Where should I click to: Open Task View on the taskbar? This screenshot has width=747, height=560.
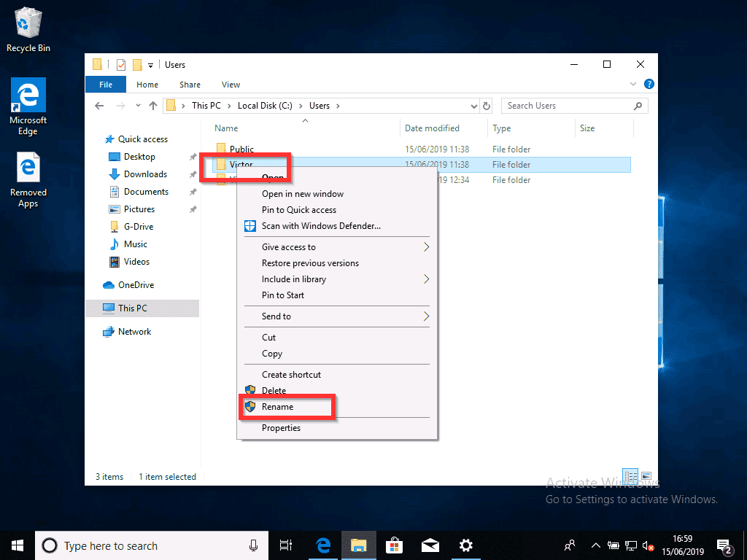286,545
